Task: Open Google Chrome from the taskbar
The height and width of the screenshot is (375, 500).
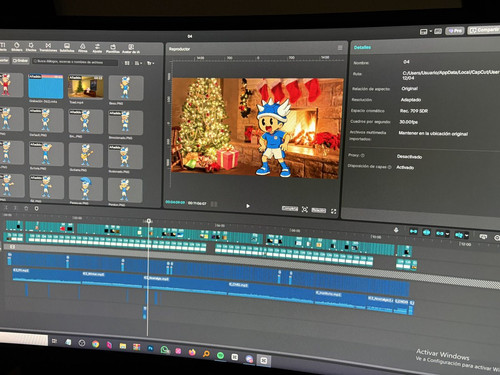Action: [x=95, y=344]
